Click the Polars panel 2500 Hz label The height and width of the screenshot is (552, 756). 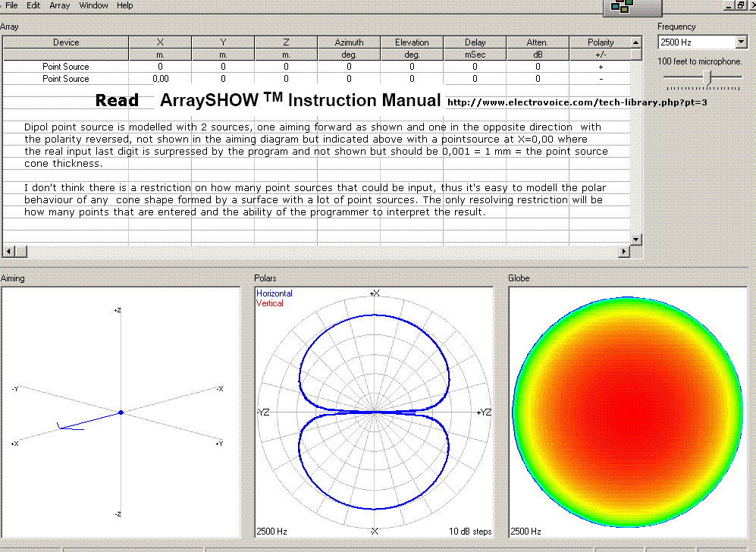click(271, 532)
